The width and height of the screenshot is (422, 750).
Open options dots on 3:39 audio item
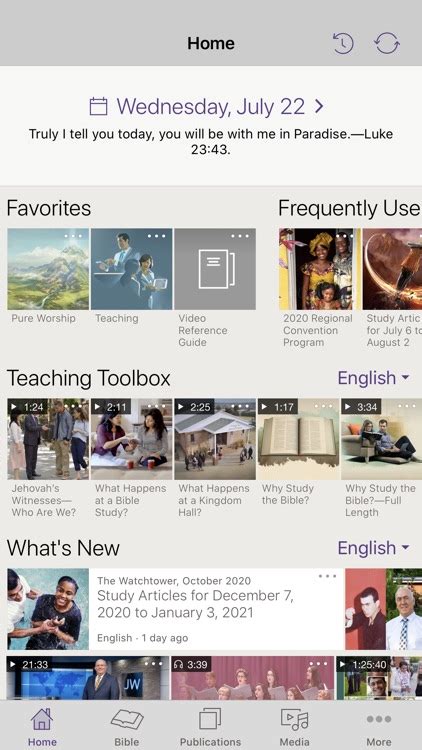(318, 663)
